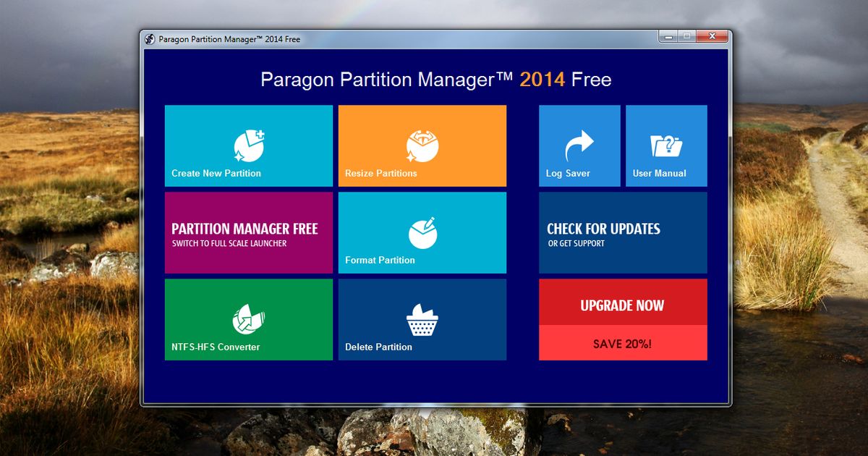Click the 'Format Partition' text label
Screen dimensions: 868x456
point(380,261)
